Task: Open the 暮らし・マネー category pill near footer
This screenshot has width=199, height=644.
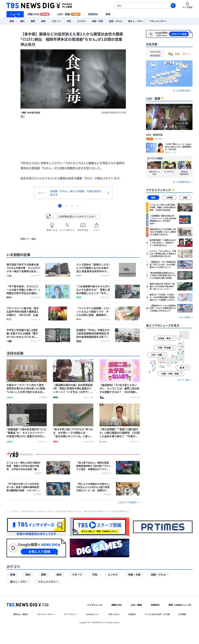Action: click(x=19, y=582)
